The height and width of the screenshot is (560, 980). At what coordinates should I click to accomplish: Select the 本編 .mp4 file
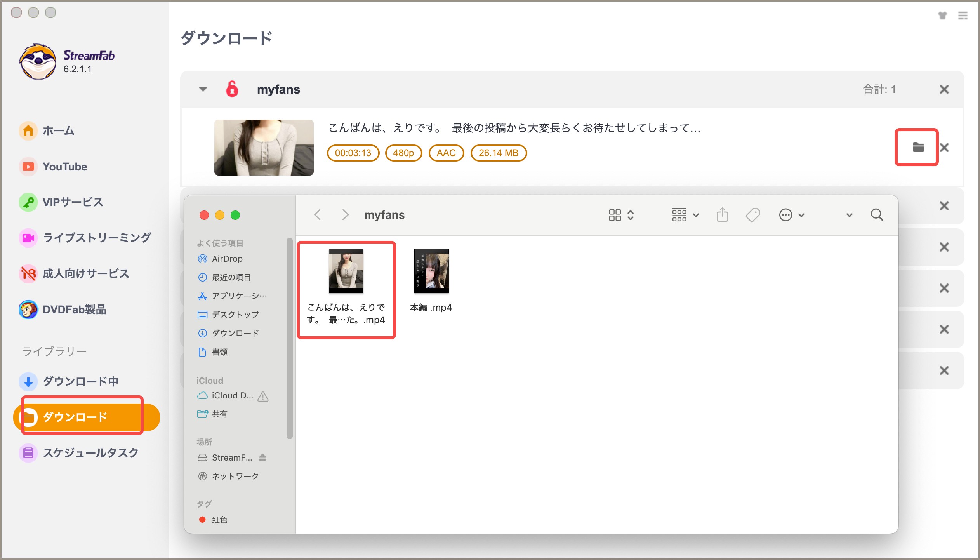coord(431,280)
